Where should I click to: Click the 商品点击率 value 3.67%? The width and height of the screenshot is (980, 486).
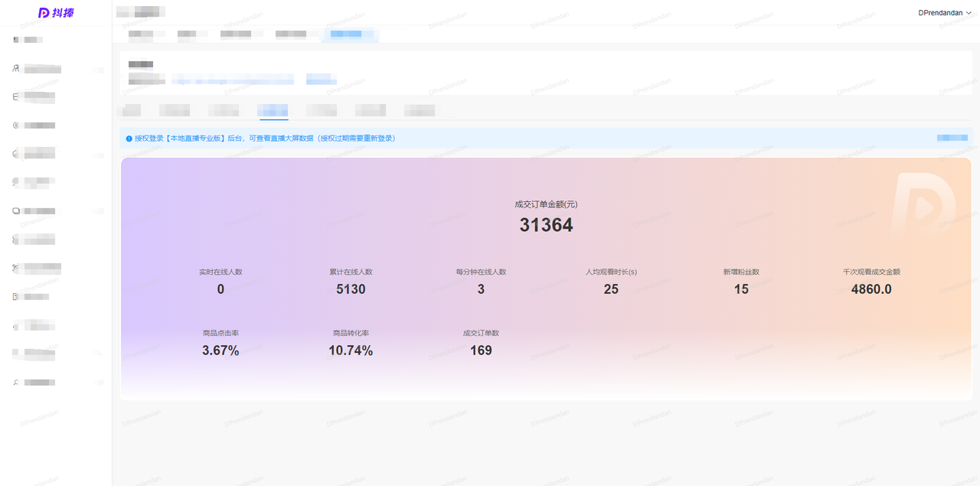point(220,351)
